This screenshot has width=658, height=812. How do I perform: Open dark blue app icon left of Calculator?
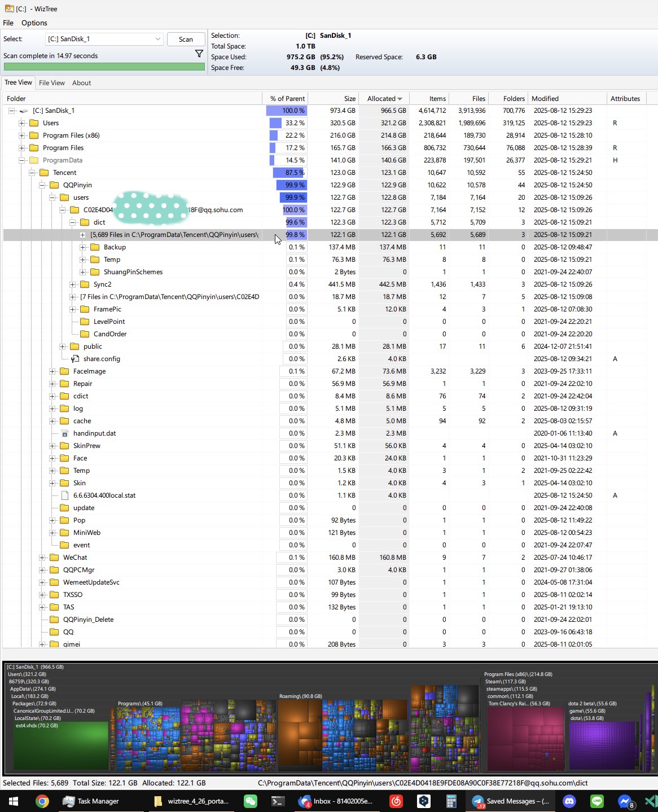(424, 801)
